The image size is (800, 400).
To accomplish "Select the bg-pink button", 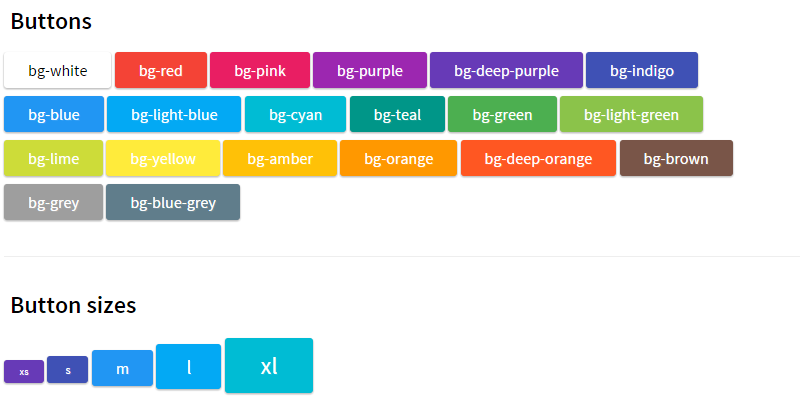I will coord(260,71).
